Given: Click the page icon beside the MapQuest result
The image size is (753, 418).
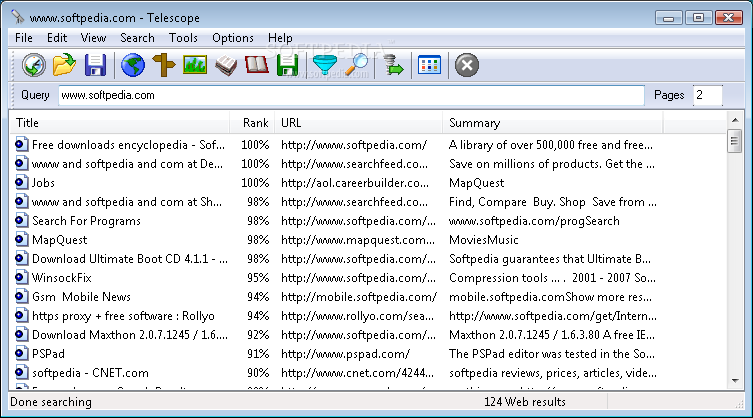Looking at the screenshot, I should point(21,239).
